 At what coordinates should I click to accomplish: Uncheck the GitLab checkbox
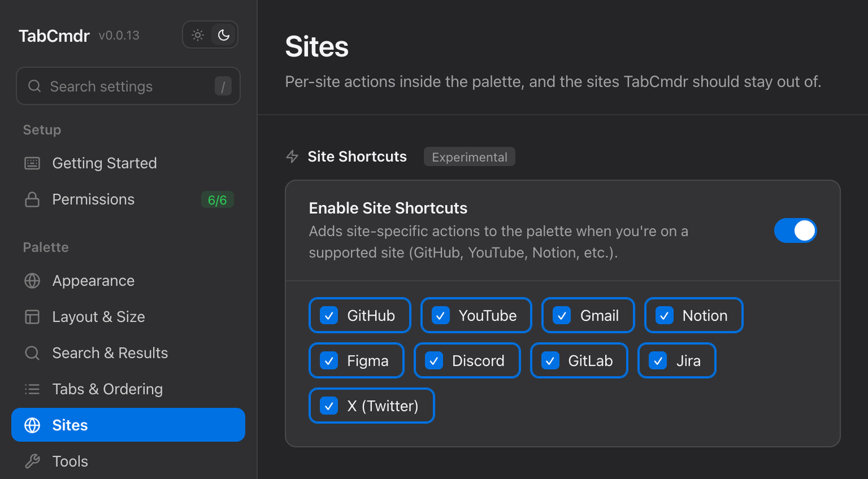pyautogui.click(x=550, y=361)
